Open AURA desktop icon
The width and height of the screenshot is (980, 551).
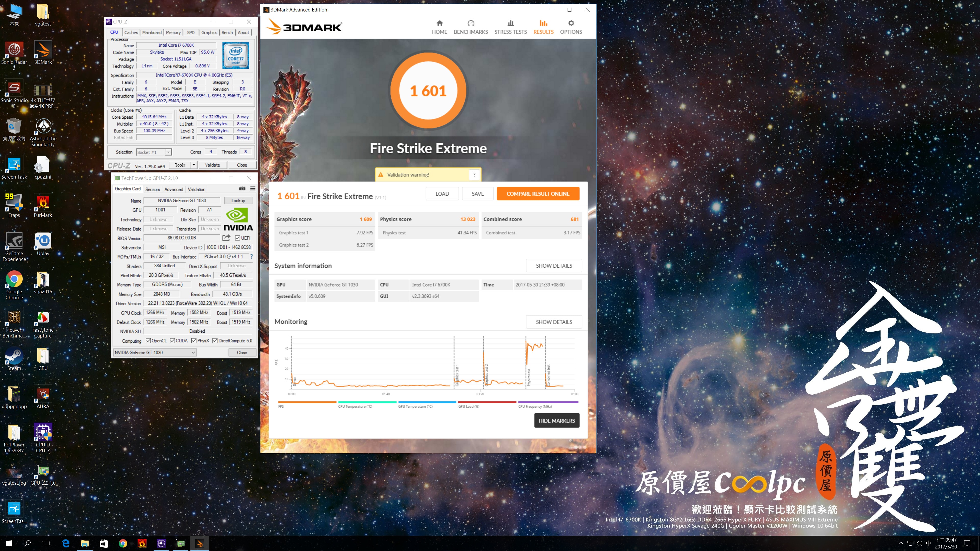(43, 397)
